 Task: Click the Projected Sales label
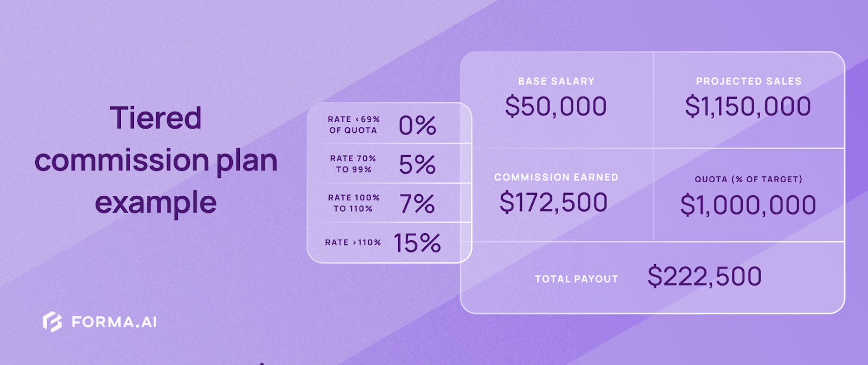pos(749,81)
